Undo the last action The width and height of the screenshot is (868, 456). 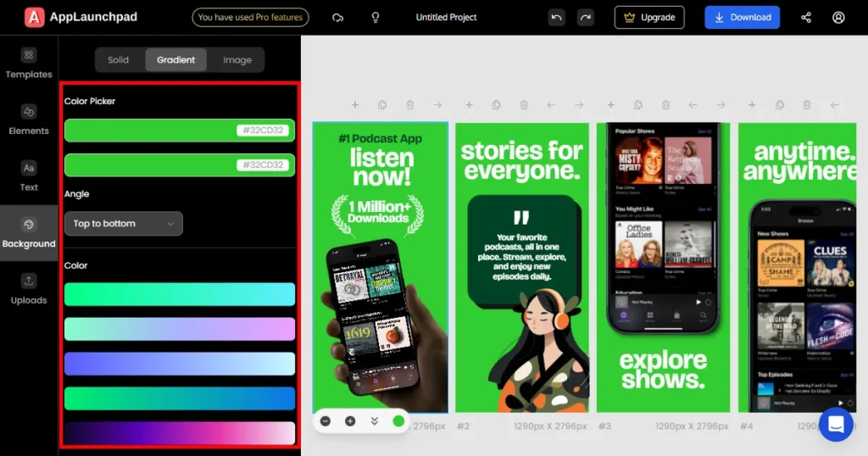[x=556, y=18]
